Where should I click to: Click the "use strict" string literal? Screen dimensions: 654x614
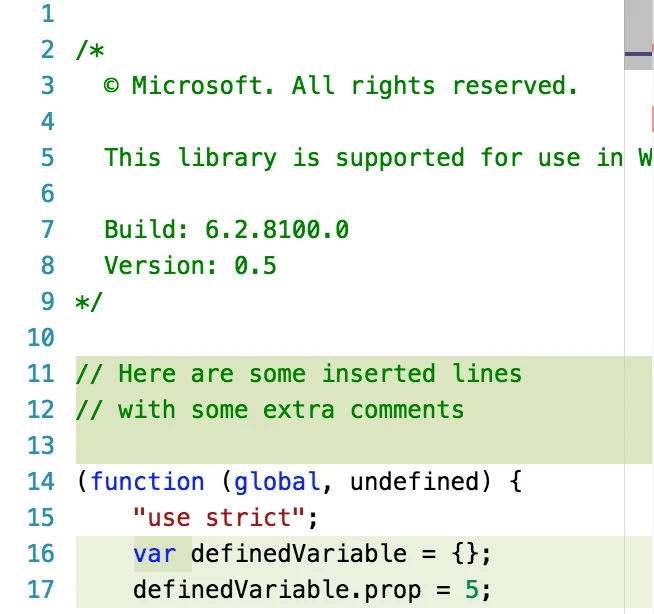[x=219, y=518]
